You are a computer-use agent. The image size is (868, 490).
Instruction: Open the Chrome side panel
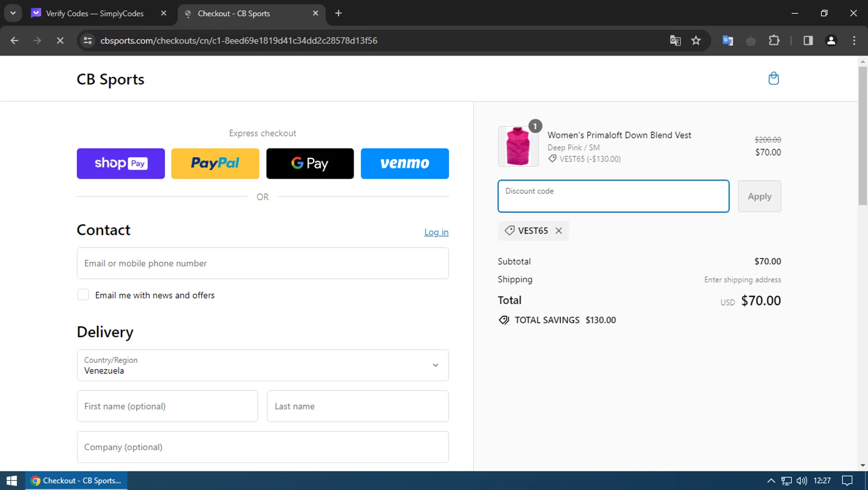click(808, 40)
